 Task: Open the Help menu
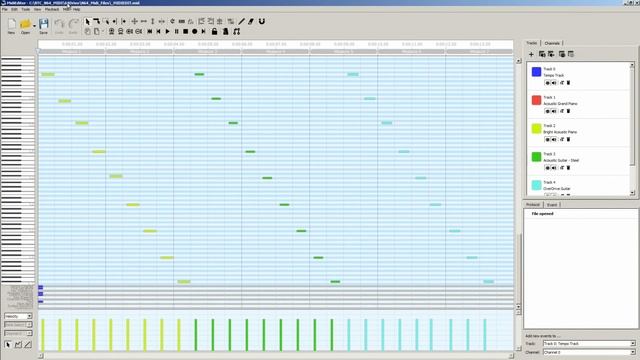(x=76, y=9)
